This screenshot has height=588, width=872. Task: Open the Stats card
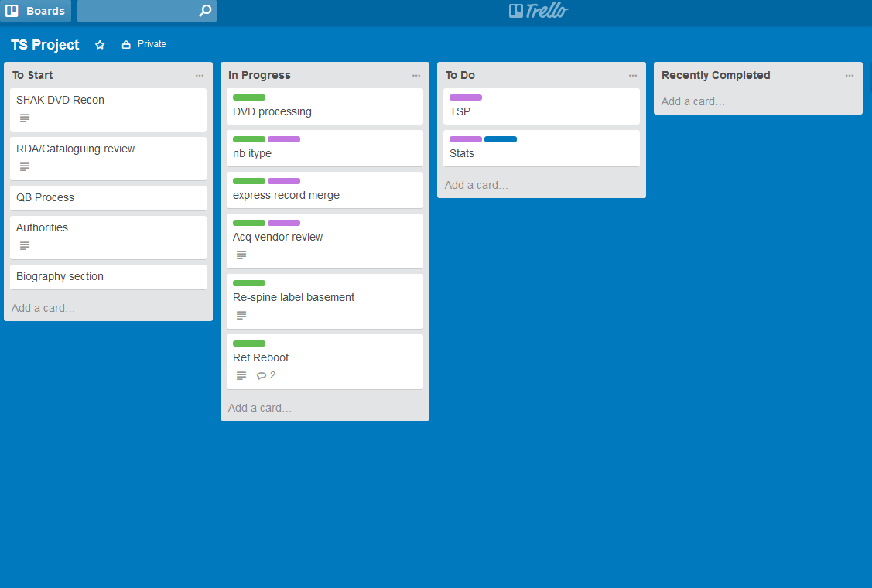click(542, 149)
